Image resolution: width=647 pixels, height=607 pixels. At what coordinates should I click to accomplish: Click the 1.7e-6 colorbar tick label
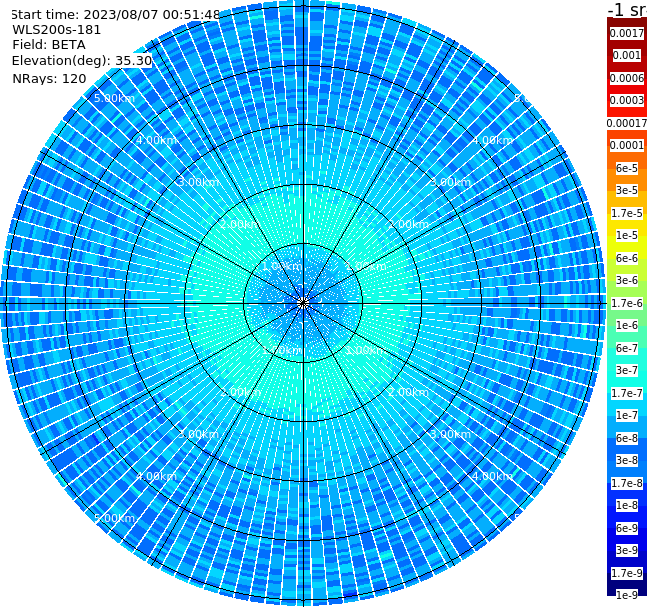(x=627, y=303)
